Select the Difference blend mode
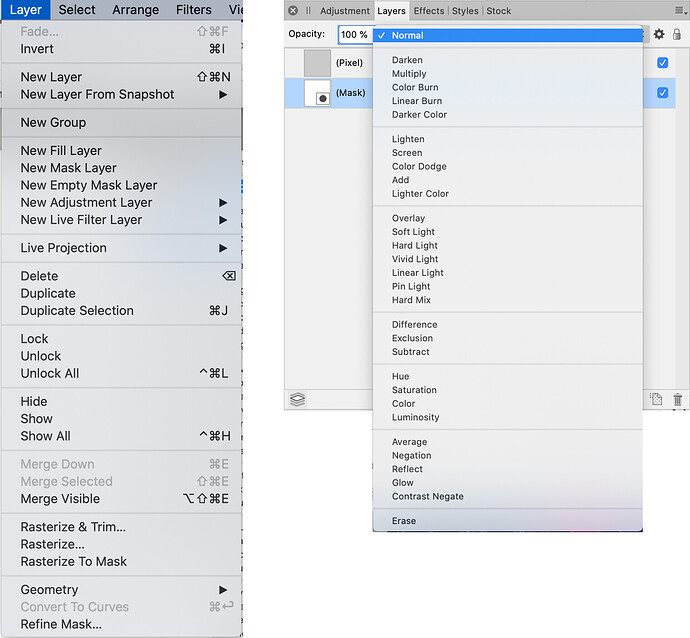Viewport: 690px width, 638px height. [x=508, y=325]
